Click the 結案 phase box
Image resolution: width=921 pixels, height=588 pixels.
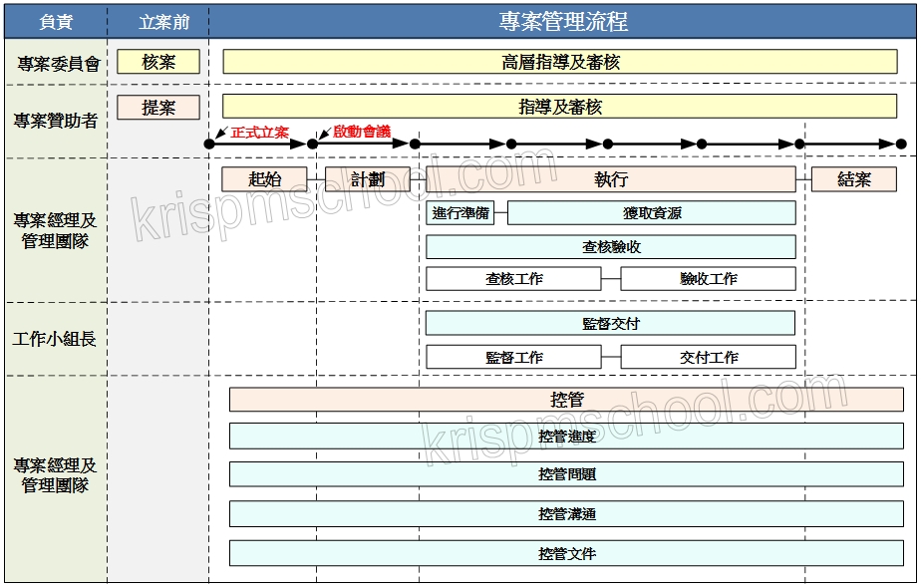[854, 179]
